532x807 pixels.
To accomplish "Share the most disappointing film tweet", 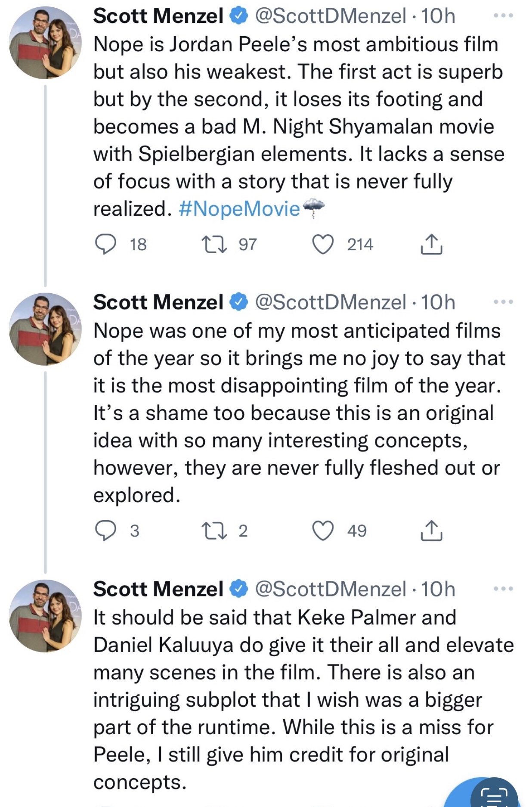I will [431, 531].
